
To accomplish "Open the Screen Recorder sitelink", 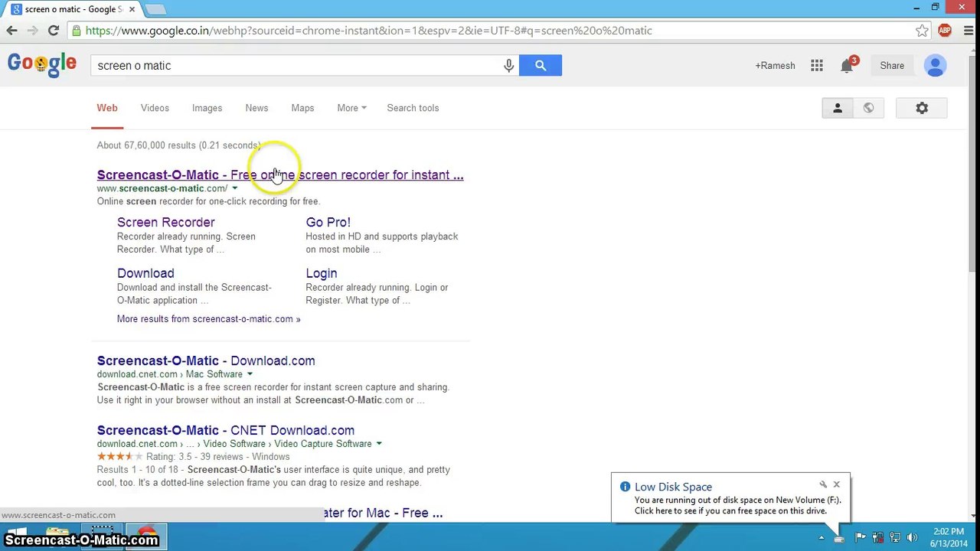I will pyautogui.click(x=166, y=222).
